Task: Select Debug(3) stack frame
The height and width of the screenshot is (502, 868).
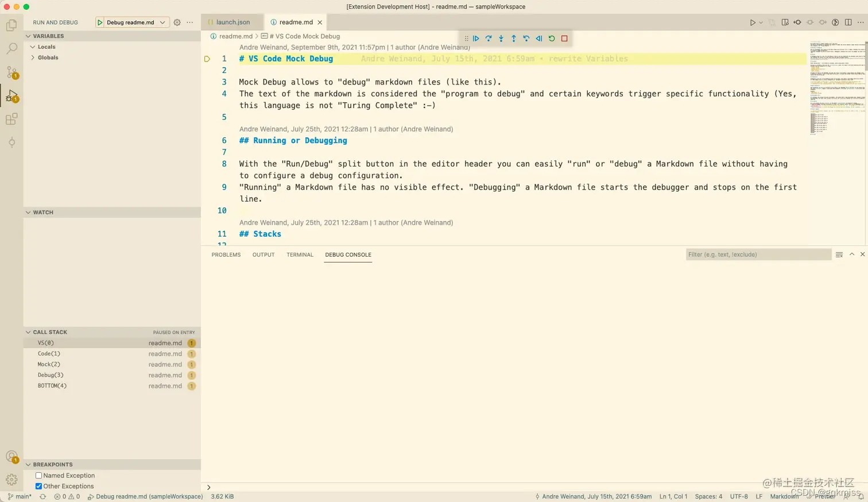Action: [112, 375]
